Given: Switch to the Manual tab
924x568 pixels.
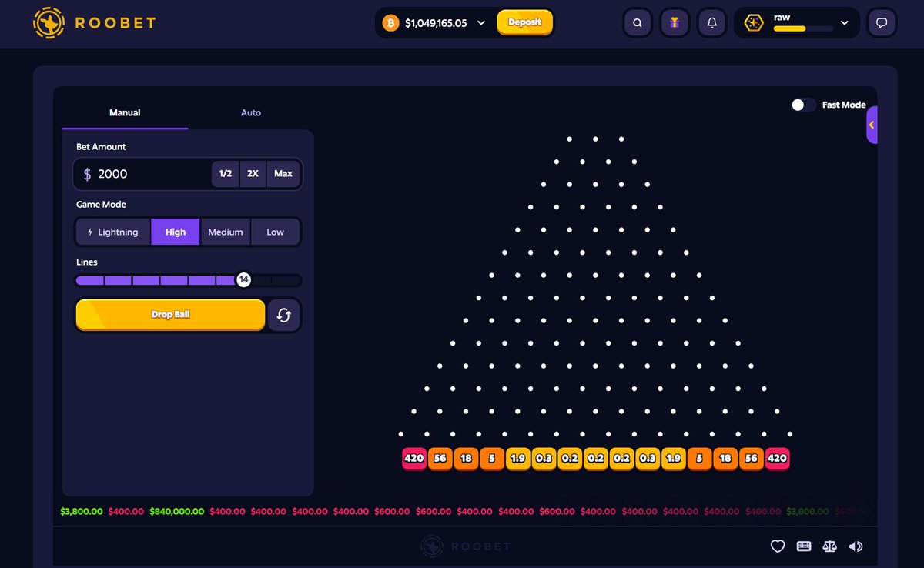Looking at the screenshot, I should coord(125,112).
